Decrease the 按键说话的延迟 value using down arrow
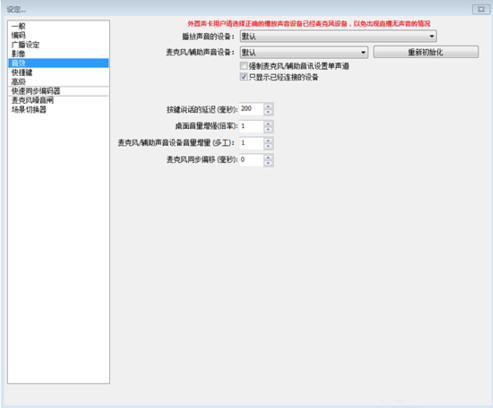The height and width of the screenshot is (408, 493). [268, 112]
